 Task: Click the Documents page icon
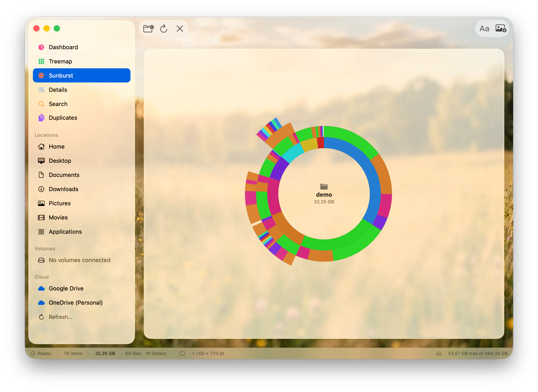[41, 175]
